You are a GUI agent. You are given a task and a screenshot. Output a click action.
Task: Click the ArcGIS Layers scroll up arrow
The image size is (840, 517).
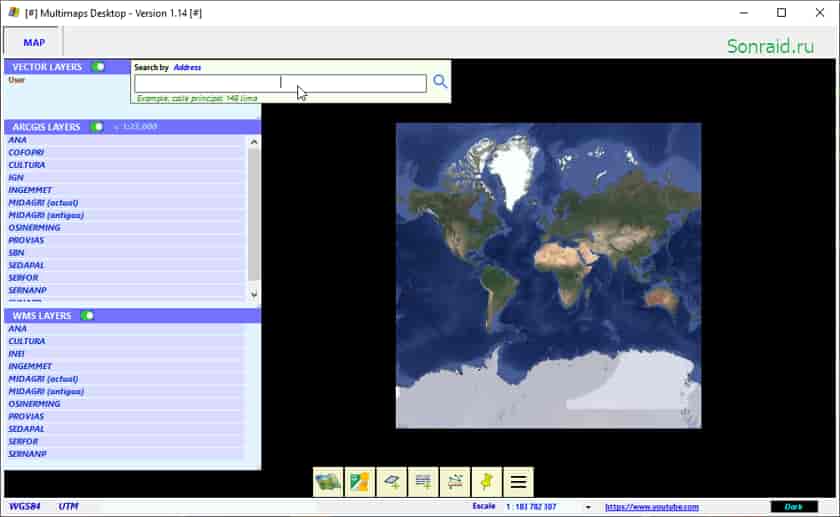(254, 142)
